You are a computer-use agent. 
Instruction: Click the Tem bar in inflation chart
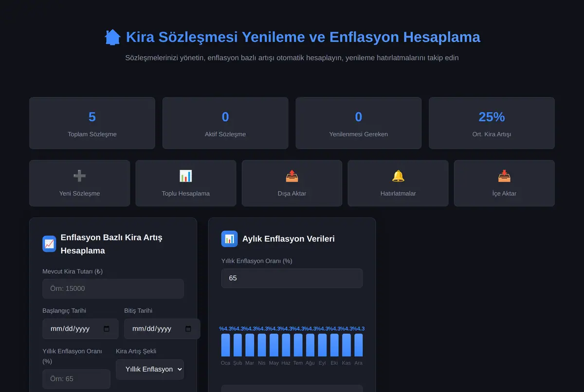[298, 345]
